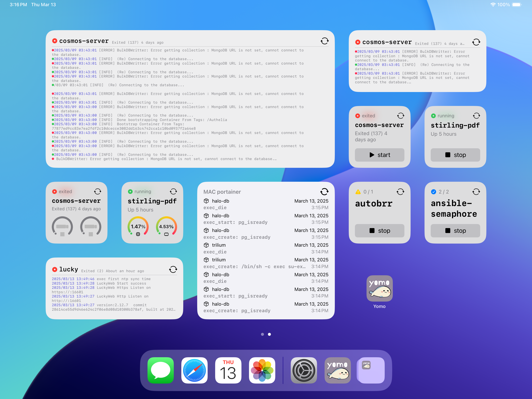The image size is (532, 399).
Task: Launch Safari from the dock
Action: pos(194,370)
